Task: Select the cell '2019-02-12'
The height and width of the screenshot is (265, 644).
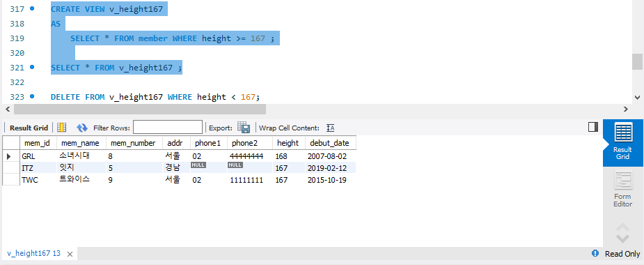Action: coord(330,168)
